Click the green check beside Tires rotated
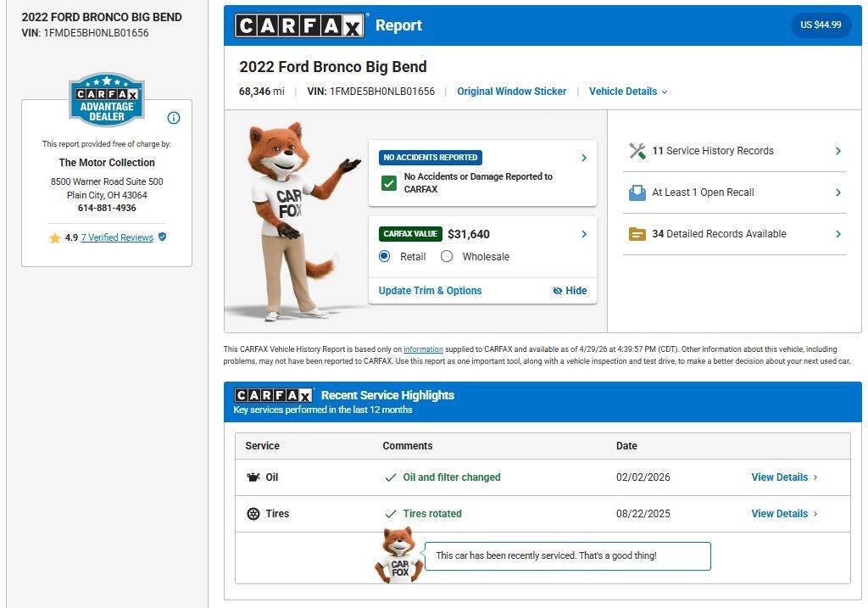Screen dimensions: 868x608 391,514
